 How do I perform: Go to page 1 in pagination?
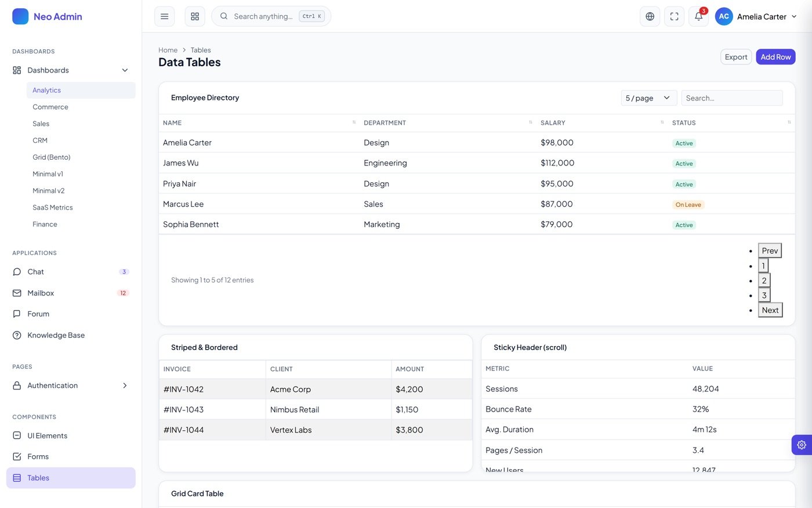(763, 265)
